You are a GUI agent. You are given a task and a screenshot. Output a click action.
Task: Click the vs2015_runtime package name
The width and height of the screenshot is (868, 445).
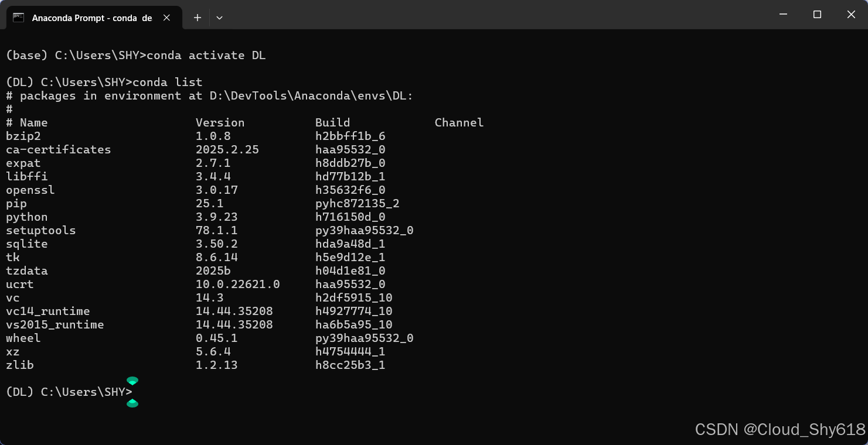click(55, 325)
